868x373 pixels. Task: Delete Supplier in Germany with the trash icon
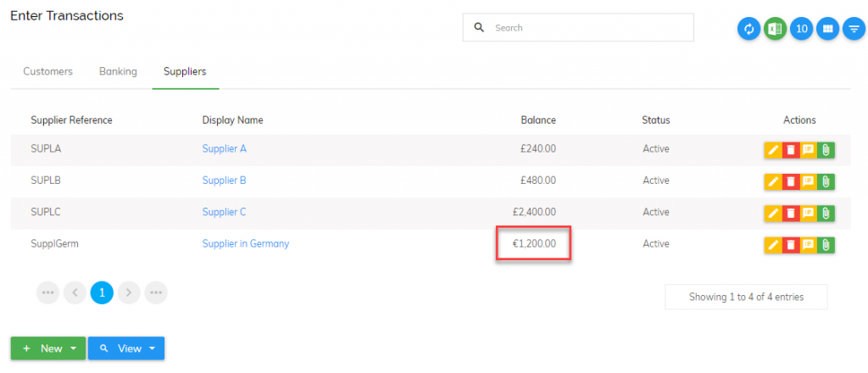coord(791,245)
